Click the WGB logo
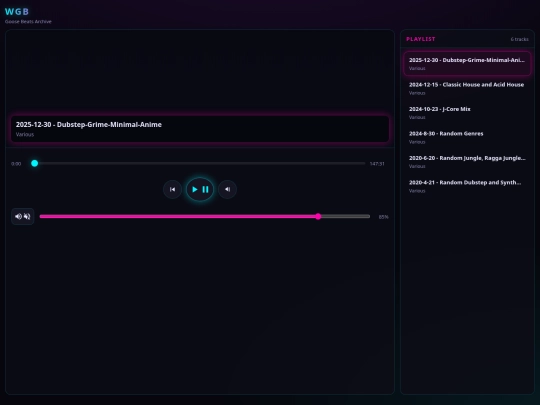The height and width of the screenshot is (405, 540). pos(17,12)
